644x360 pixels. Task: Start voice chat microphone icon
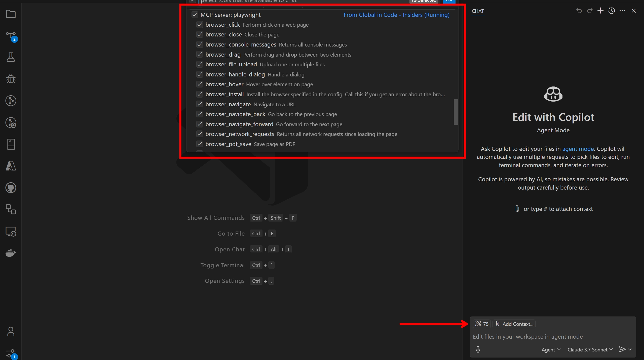tap(478, 349)
